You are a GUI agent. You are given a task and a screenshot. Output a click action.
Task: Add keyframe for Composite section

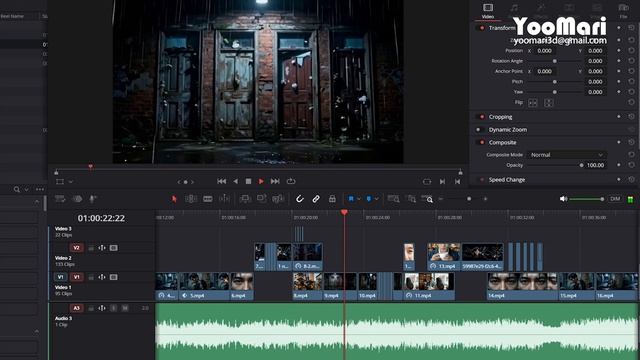[x=619, y=142]
